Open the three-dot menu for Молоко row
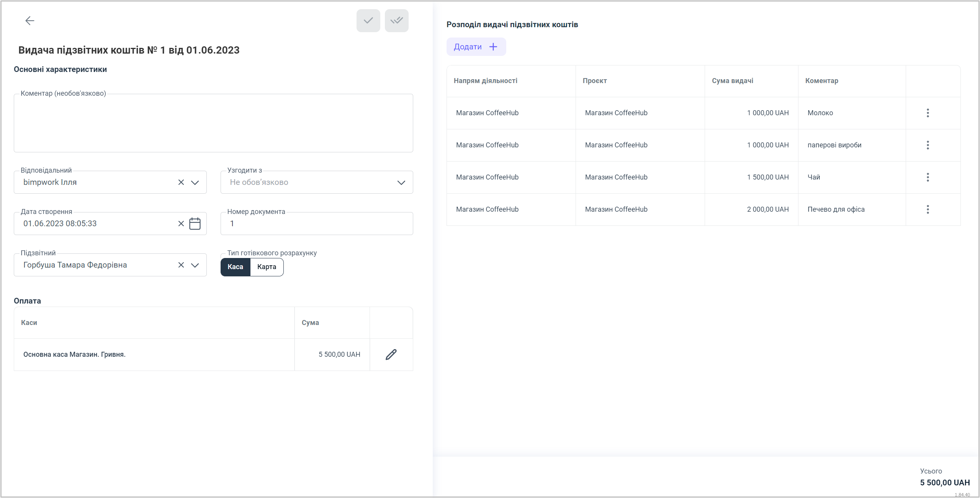This screenshot has width=980, height=498. click(x=928, y=113)
